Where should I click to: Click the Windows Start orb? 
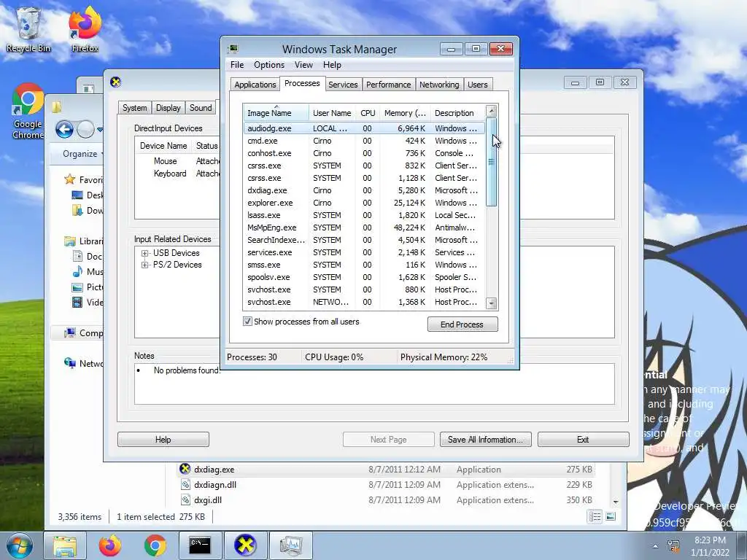coord(20,545)
